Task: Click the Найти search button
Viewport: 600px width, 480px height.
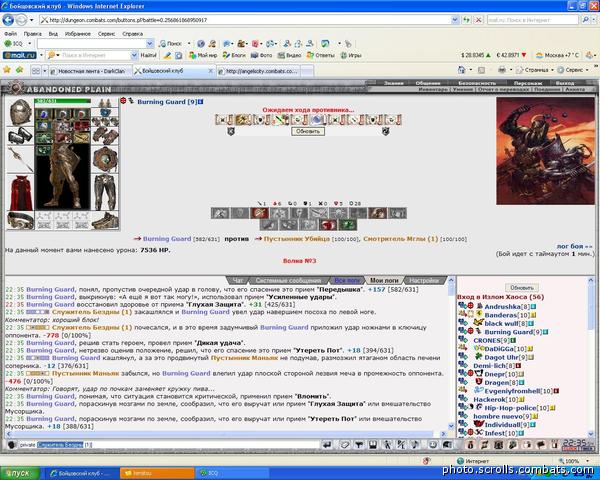Action: 148,56
